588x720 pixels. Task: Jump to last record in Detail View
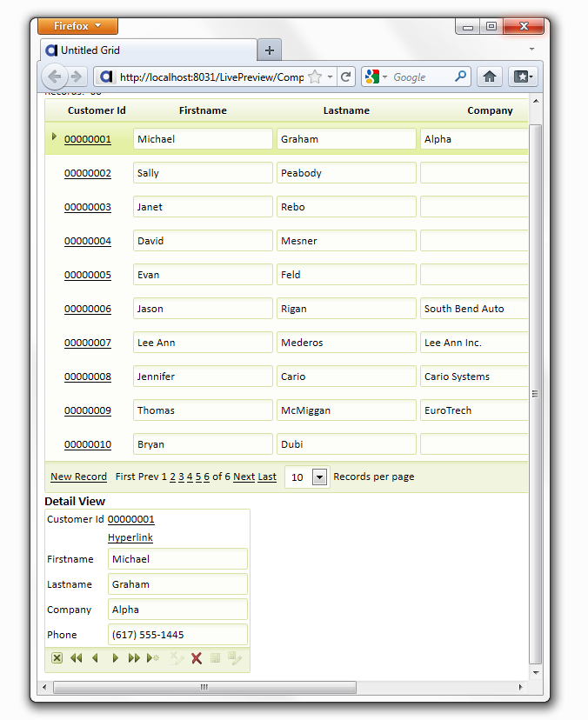coord(134,658)
